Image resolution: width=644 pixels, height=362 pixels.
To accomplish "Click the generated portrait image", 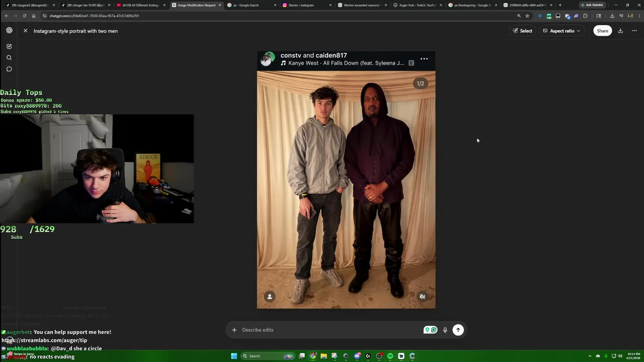I will [346, 180].
